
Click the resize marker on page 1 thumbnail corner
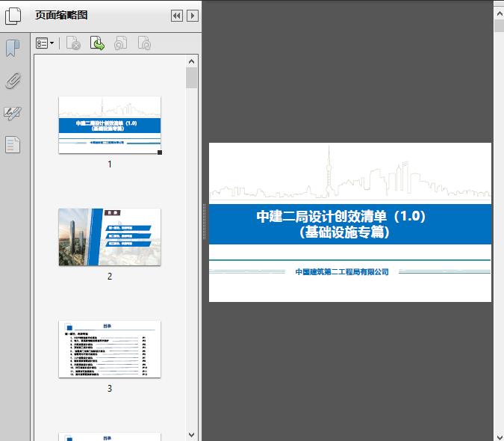pos(160,152)
